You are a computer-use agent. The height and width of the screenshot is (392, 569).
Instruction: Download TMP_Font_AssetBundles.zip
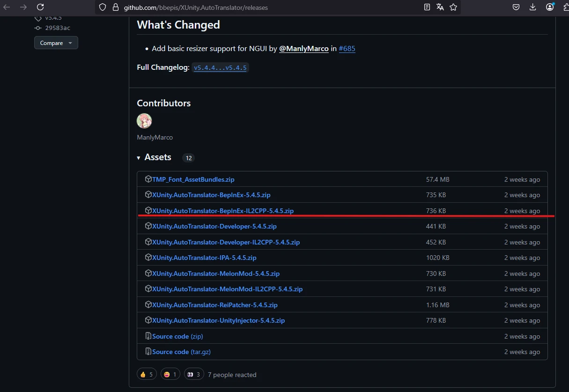click(x=193, y=179)
